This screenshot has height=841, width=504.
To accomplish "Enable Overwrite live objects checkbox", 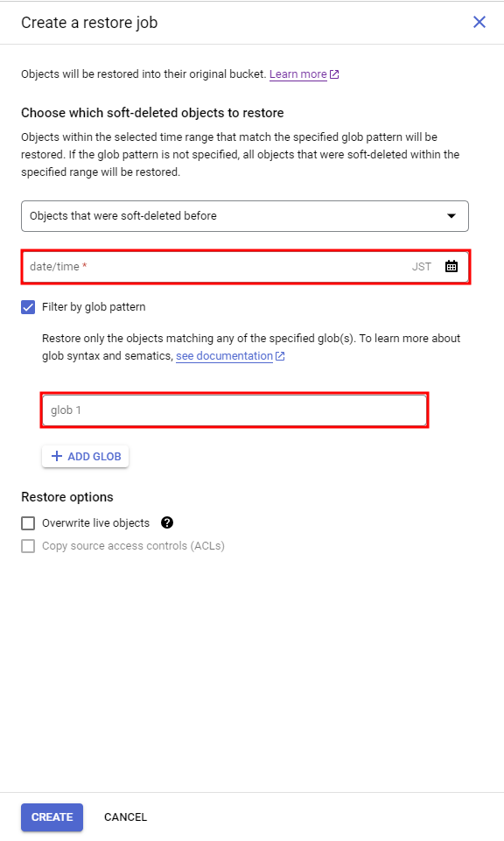I will tap(28, 523).
